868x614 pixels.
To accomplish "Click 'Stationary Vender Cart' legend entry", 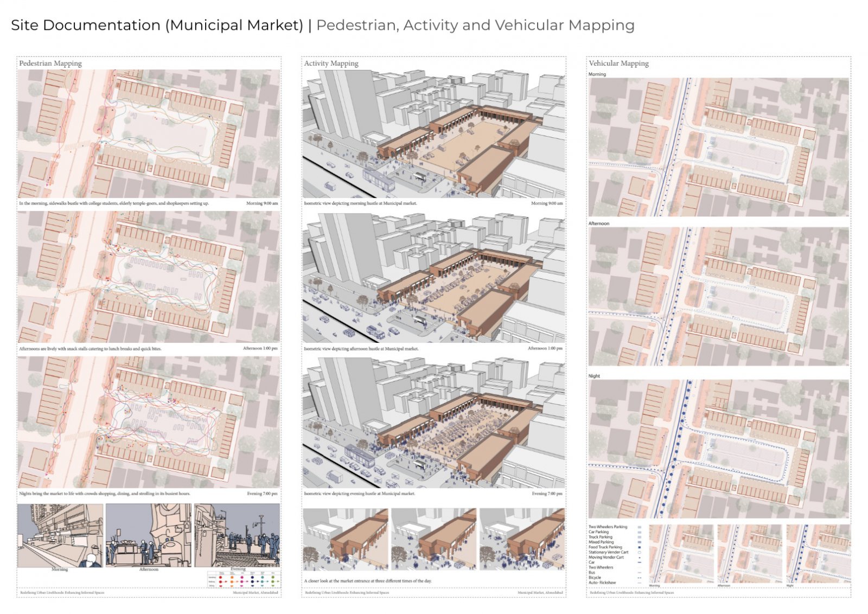I will [609, 552].
